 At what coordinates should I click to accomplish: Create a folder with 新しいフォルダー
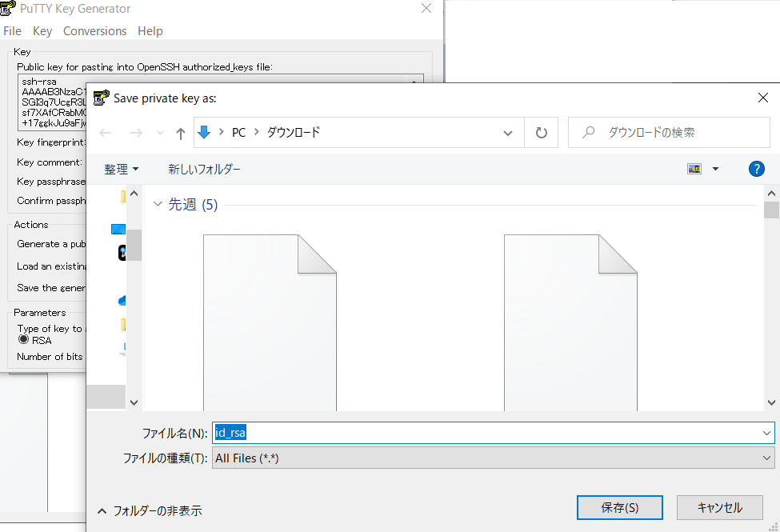(x=204, y=170)
